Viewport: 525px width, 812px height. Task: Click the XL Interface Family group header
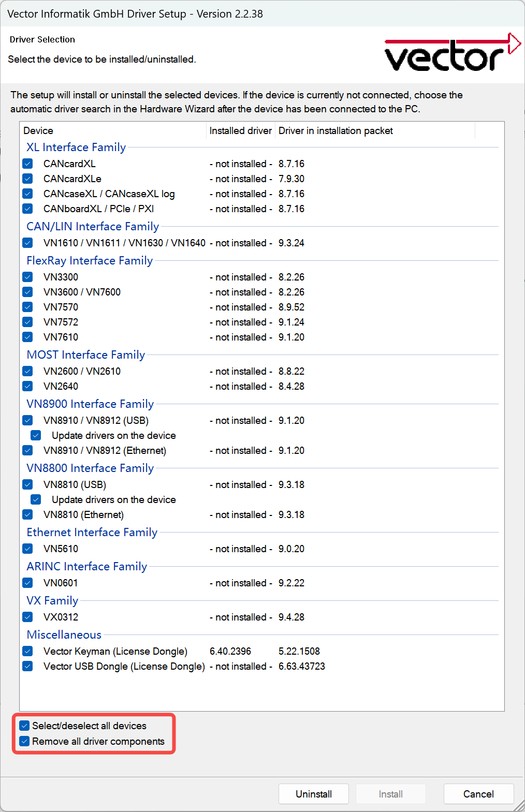76,147
